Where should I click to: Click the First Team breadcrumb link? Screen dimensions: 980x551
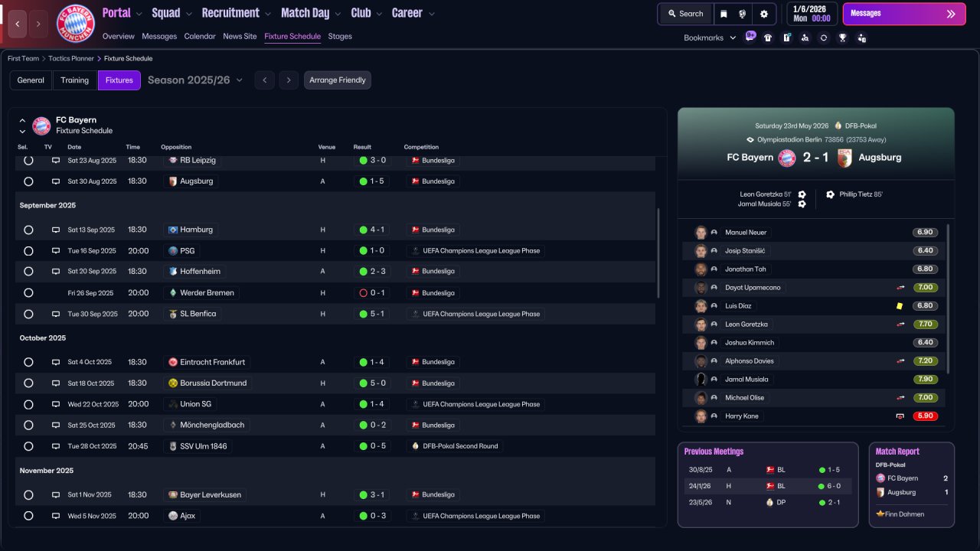(24, 58)
